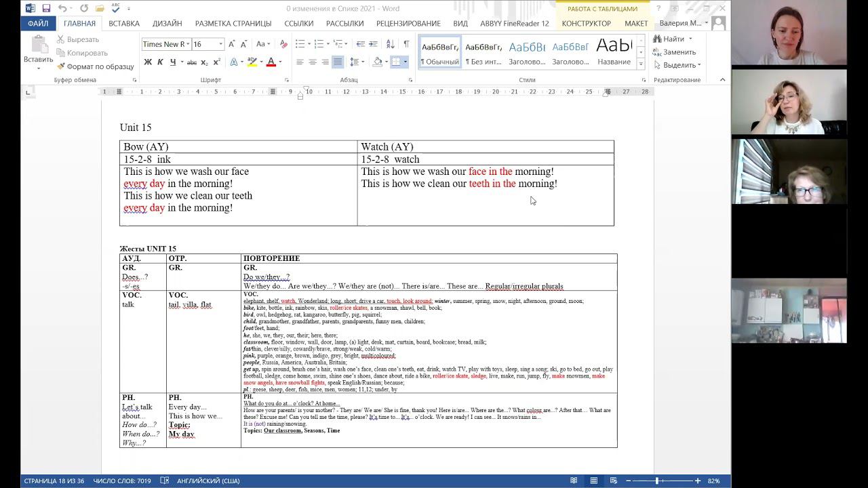Switch to the ДИЗАЙН tab
Viewport: 868px width, 488px height.
pos(167,23)
